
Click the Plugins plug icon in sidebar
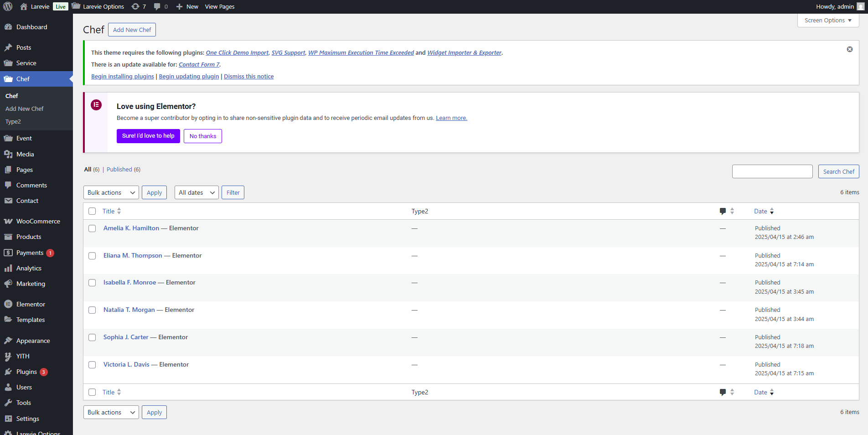[8, 372]
